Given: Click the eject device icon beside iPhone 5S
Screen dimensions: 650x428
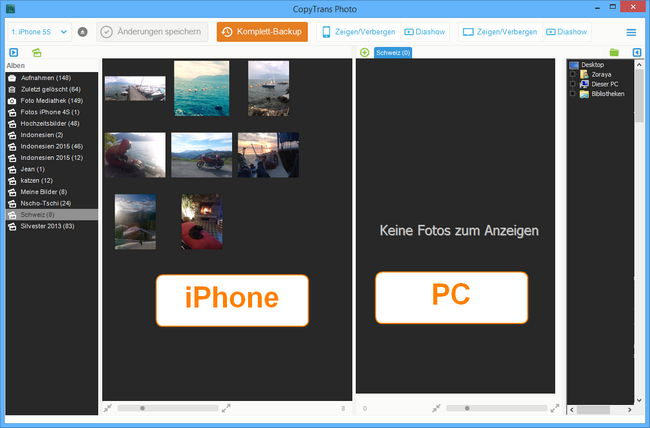Looking at the screenshot, I should pos(82,32).
